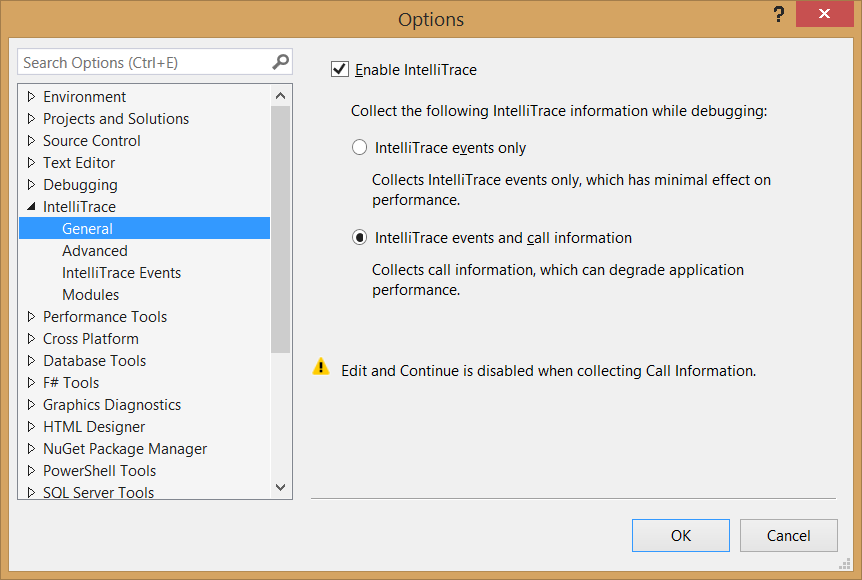Expand the Text Editor node
Screen dimensions: 862x580
(31, 163)
